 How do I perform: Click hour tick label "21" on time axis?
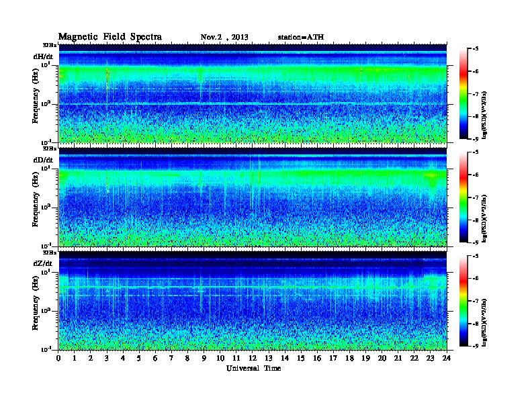[398, 358]
